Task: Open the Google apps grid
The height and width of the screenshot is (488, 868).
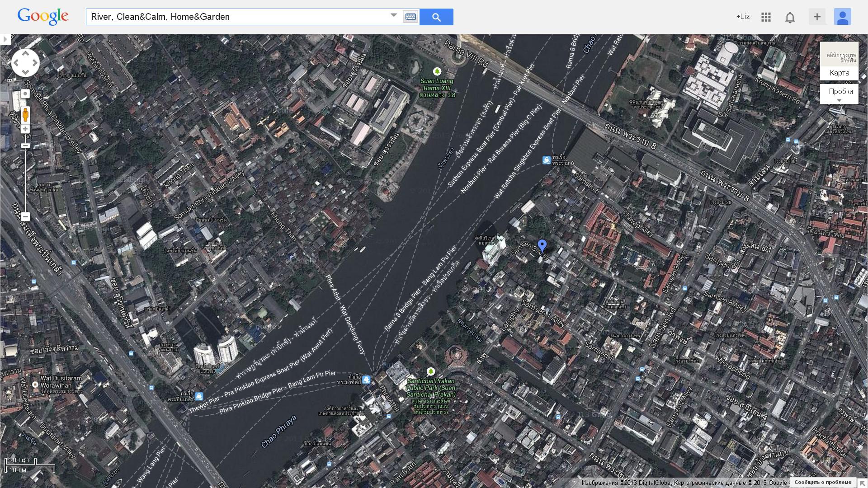Action: click(x=766, y=17)
